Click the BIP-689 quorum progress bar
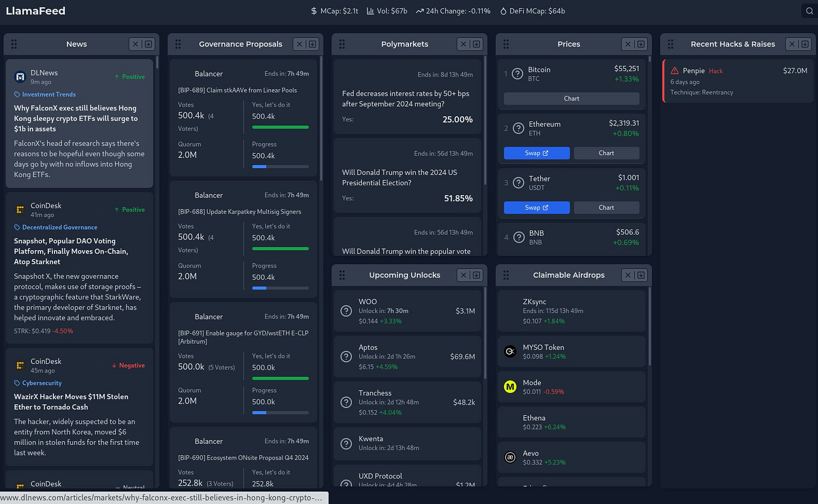The width and height of the screenshot is (818, 504). (280, 166)
